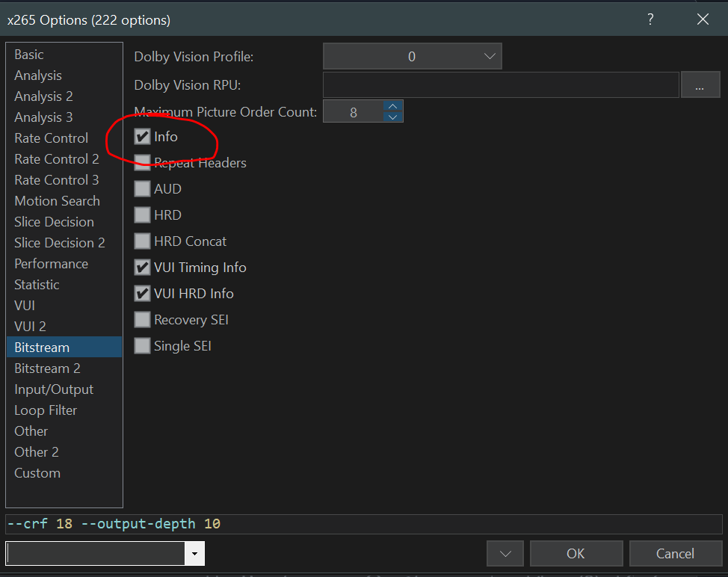Enable HRD Concat
The image size is (728, 577).
142,241
